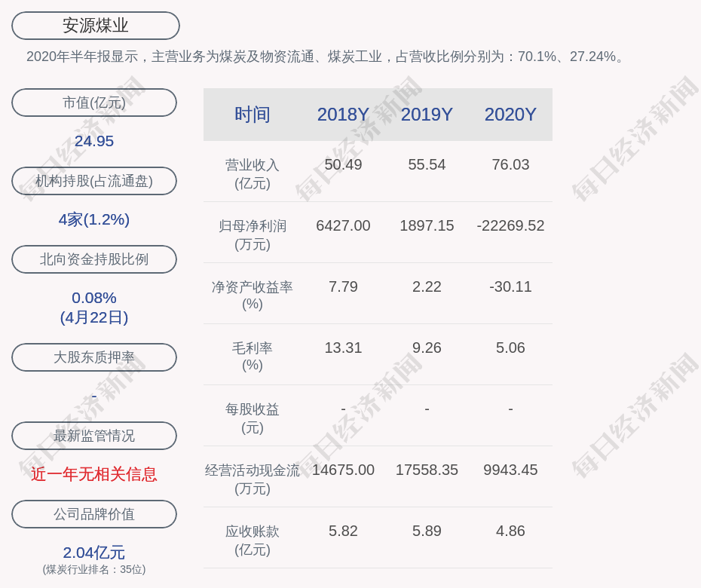Click the gross margin value 5.06
The width and height of the screenshot is (701, 588).
point(510,348)
